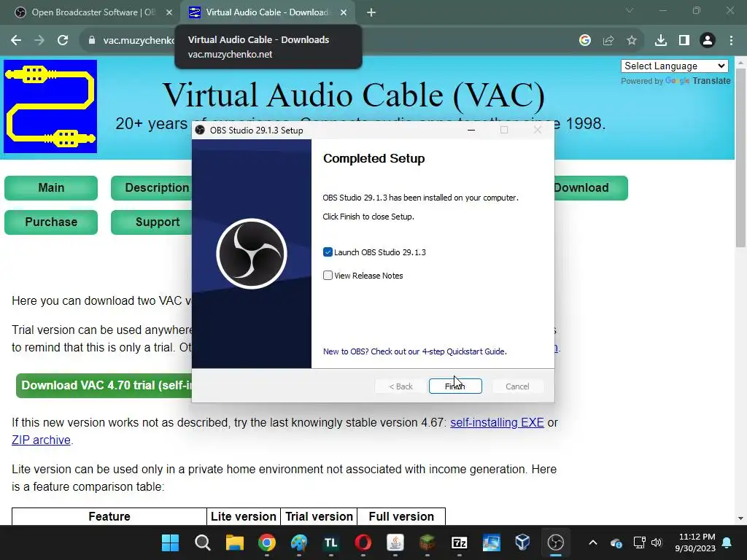The height and width of the screenshot is (560, 747).
Task: Open Minecraft grass block taskbar icon
Action: pos(427,542)
